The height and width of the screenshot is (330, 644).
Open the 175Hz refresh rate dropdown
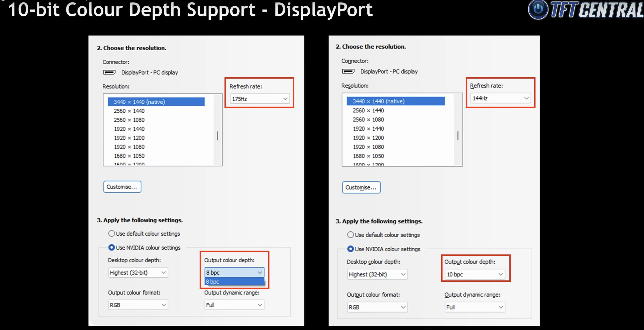click(260, 99)
